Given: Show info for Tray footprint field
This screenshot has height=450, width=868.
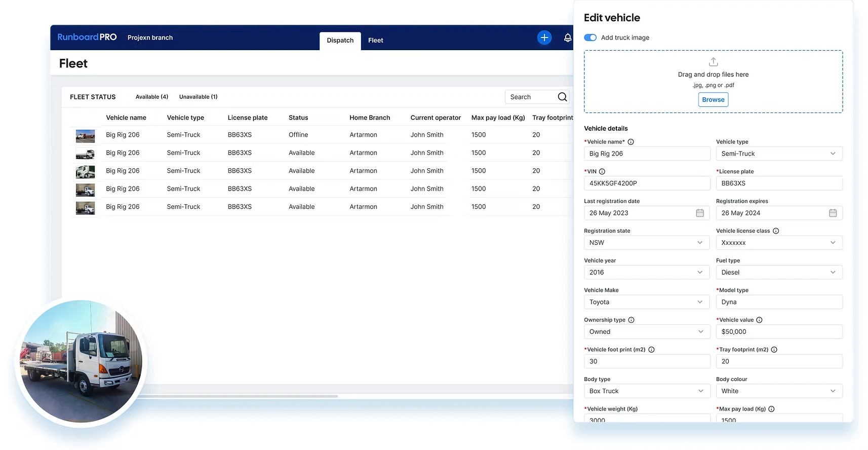Looking at the screenshot, I should (774, 350).
